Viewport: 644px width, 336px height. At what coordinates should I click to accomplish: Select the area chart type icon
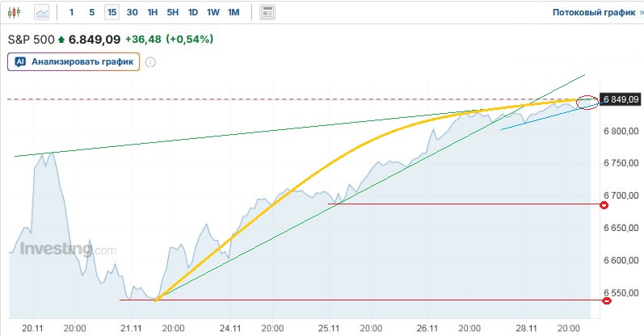[41, 13]
